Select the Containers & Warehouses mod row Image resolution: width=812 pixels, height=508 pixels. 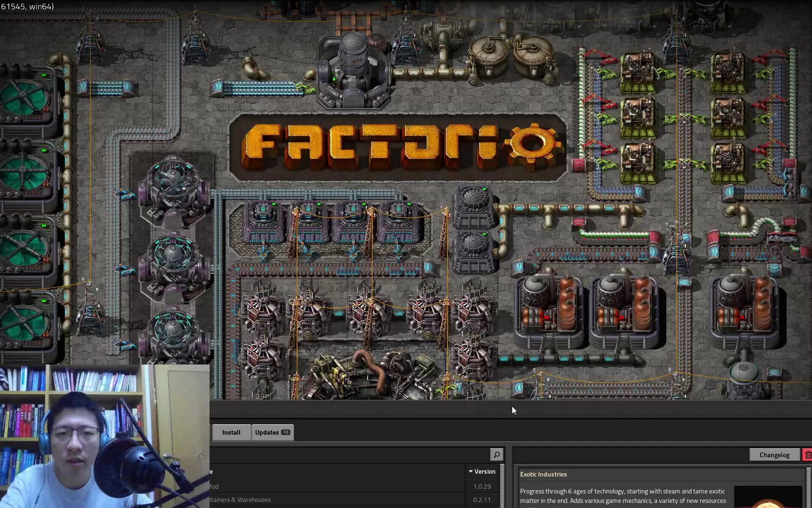click(x=354, y=500)
